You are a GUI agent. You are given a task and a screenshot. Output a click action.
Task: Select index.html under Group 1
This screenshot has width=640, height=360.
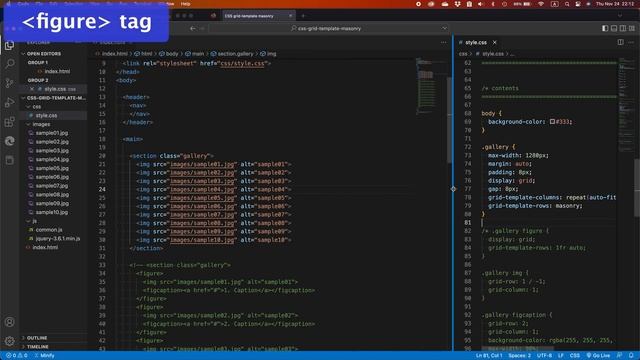tap(57, 71)
